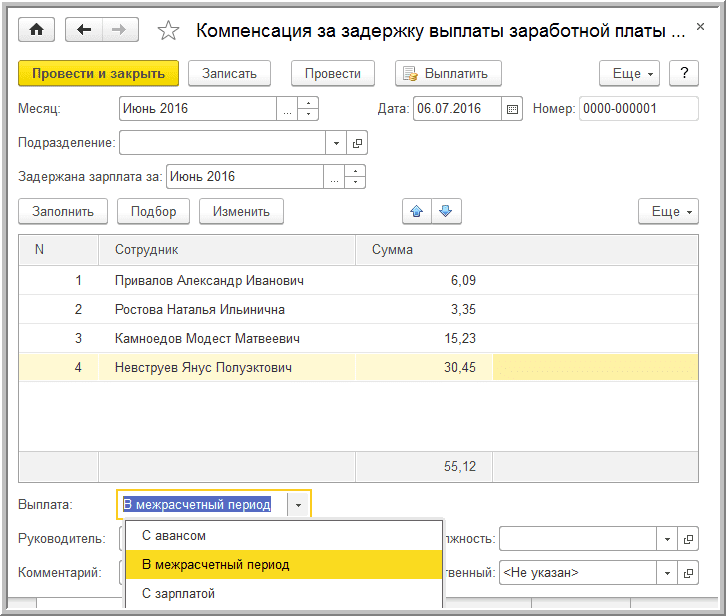
Task: Click the Месяц field with Июнь 2016
Action: coord(198,109)
